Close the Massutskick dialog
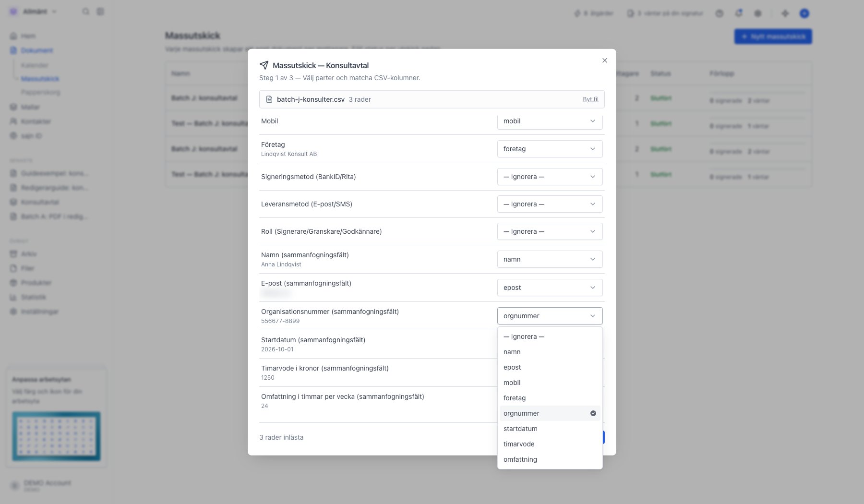This screenshot has height=504, width=864. [605, 60]
